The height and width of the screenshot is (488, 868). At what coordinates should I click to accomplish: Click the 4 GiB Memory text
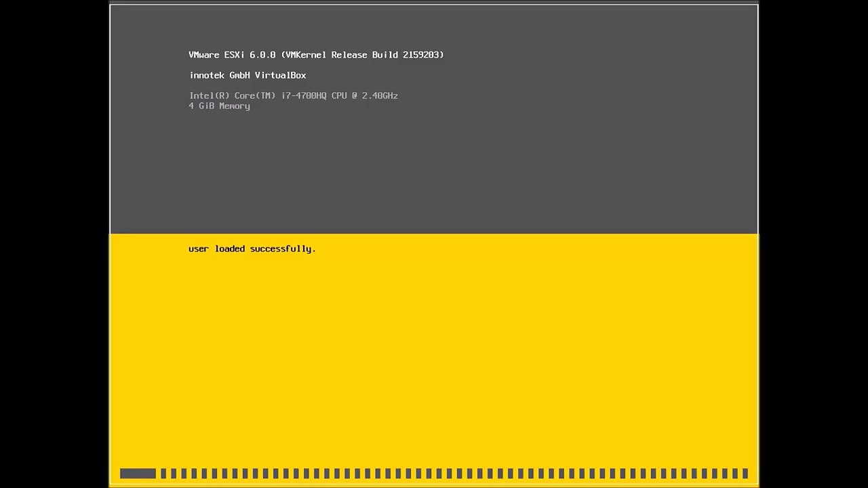click(x=219, y=106)
